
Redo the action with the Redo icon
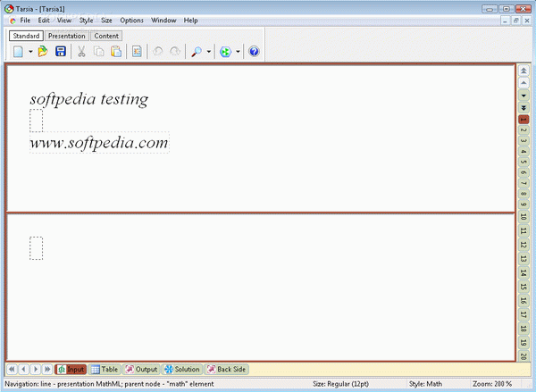click(x=175, y=52)
